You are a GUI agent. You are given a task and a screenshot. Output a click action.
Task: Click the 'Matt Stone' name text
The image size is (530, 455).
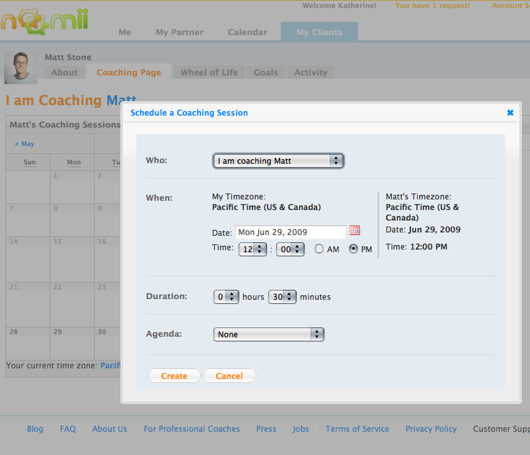coord(68,57)
